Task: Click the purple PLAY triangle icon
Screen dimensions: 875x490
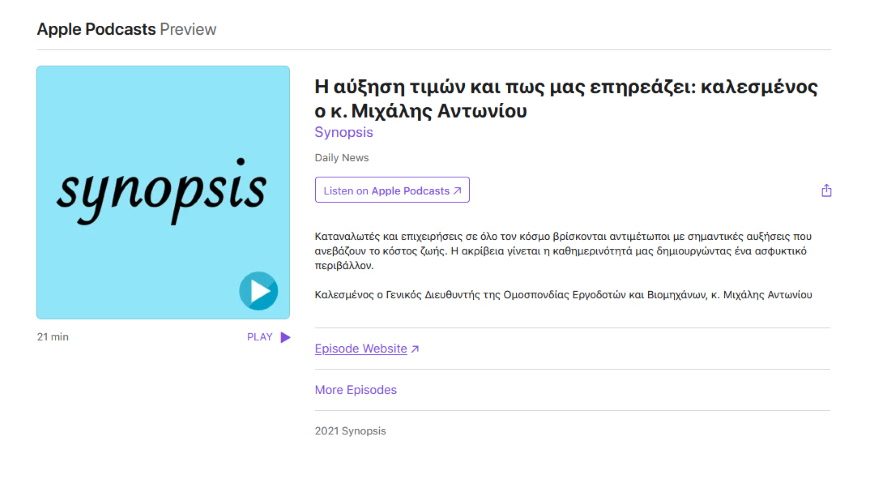Action: pos(285,337)
